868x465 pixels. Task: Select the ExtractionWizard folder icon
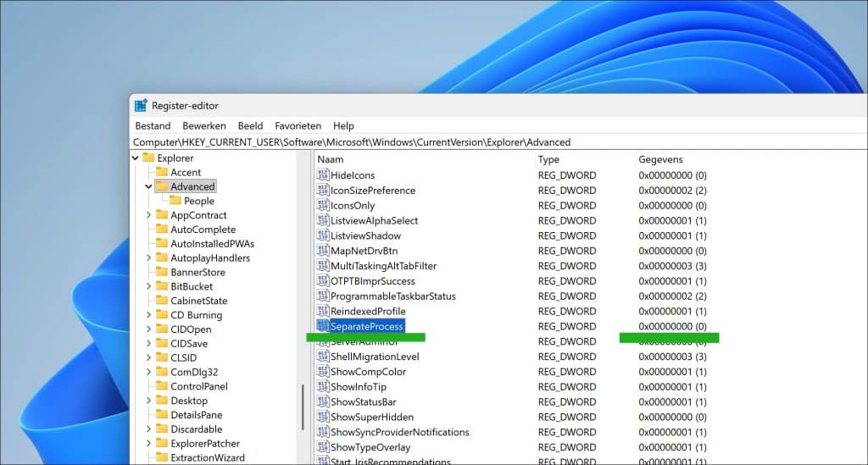pos(162,457)
